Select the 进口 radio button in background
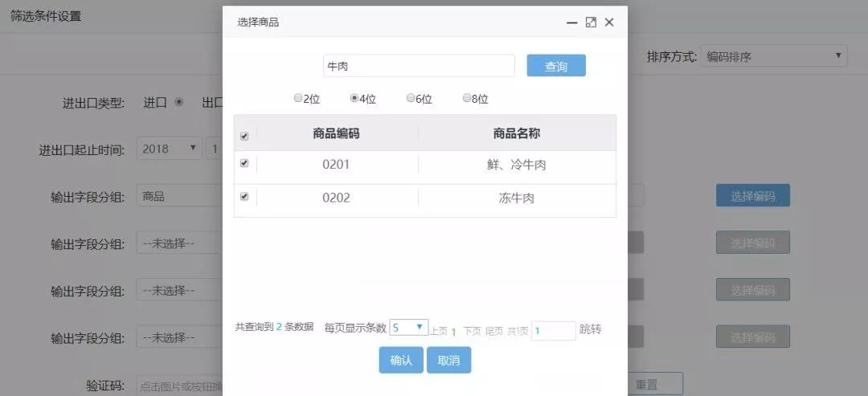 (x=178, y=102)
